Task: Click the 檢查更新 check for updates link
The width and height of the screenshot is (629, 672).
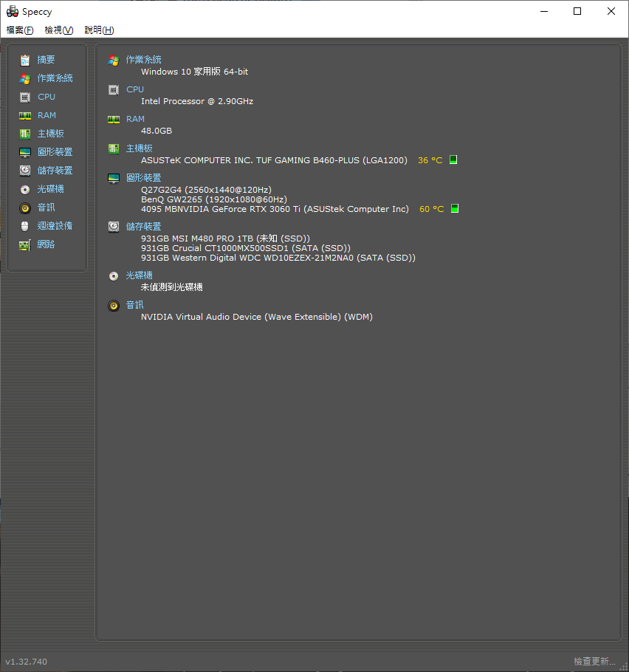Action: coord(594,662)
